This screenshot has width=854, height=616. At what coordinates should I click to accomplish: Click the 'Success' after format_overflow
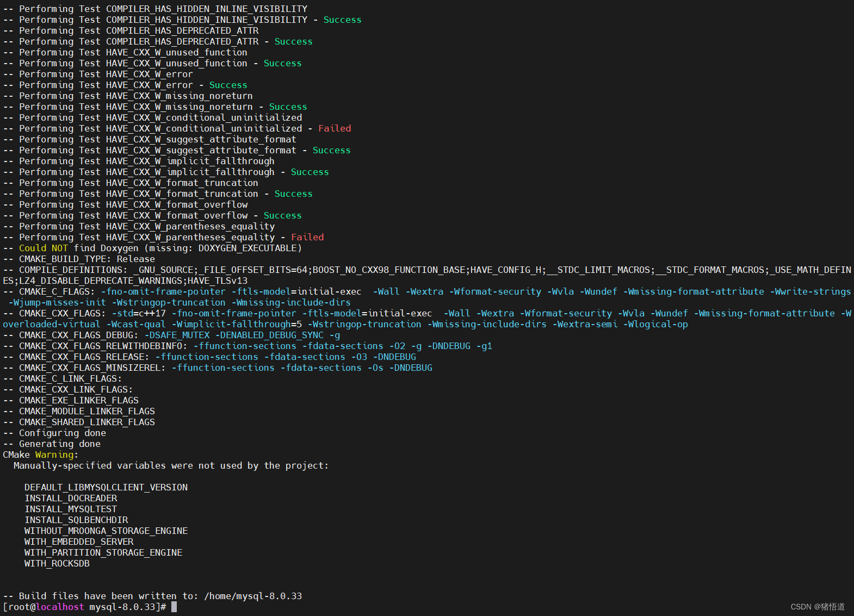pos(282,215)
